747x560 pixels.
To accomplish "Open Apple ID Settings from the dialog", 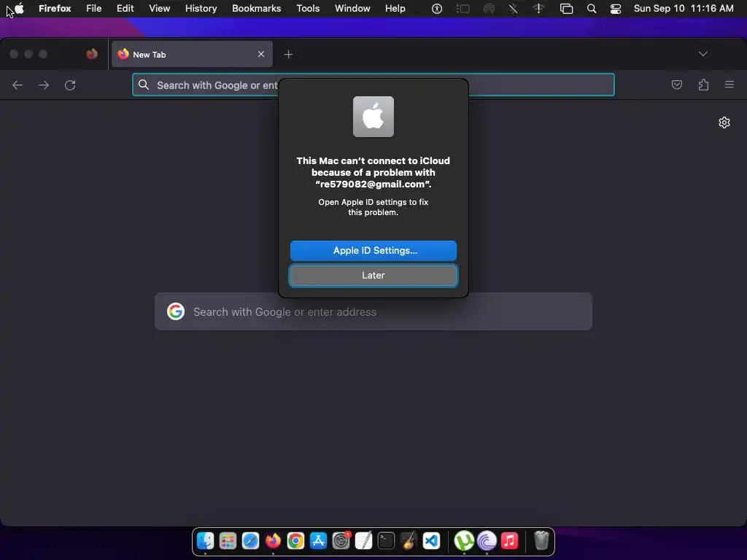I will (x=373, y=251).
